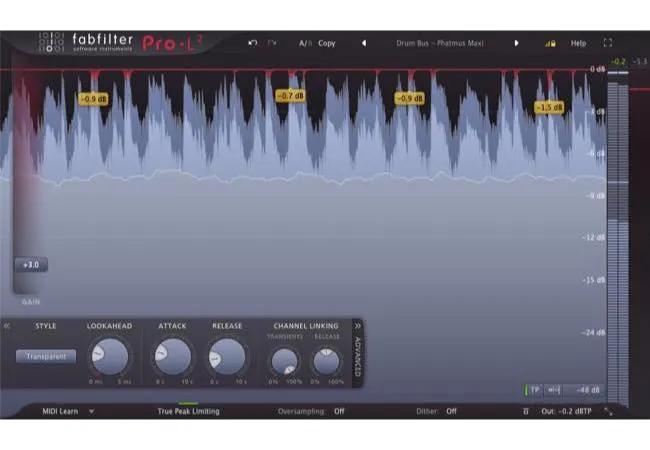Toggle True Peak Limiting
650x450 pixels.
(x=188, y=411)
